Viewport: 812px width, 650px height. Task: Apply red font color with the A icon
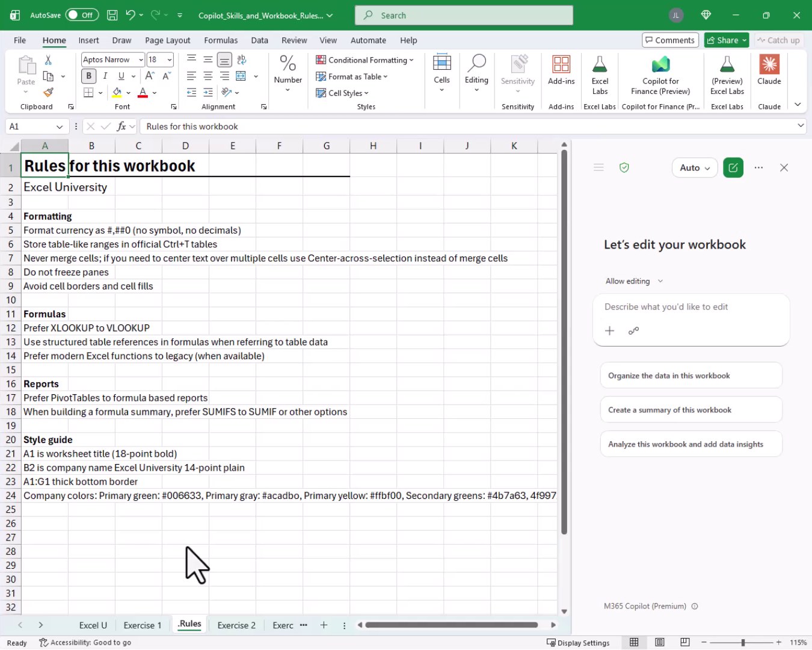pyautogui.click(x=143, y=93)
